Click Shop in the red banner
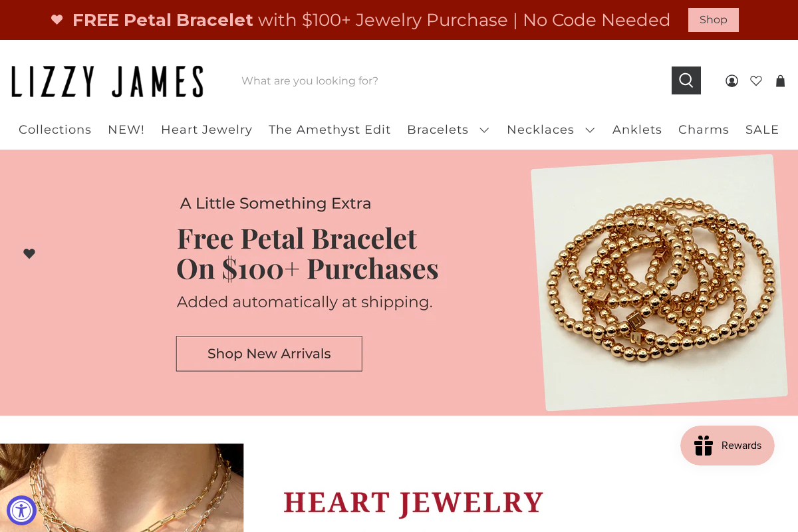The height and width of the screenshot is (532, 798). point(713,19)
